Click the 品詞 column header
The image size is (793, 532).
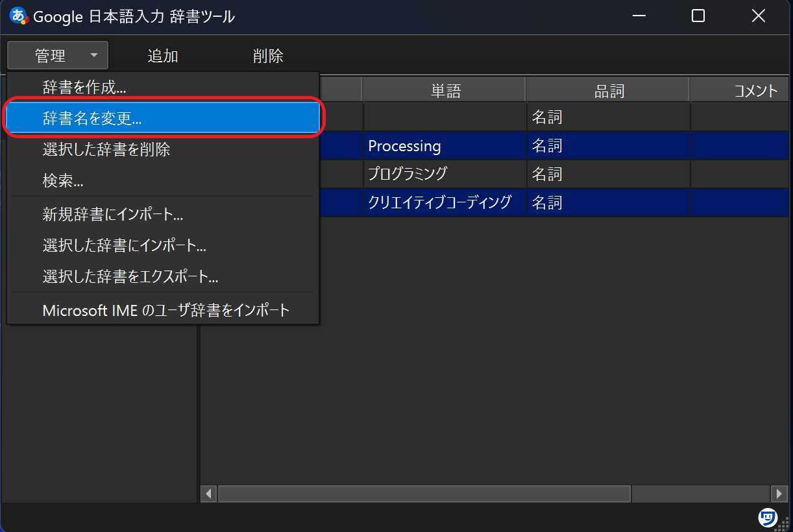[607, 89]
